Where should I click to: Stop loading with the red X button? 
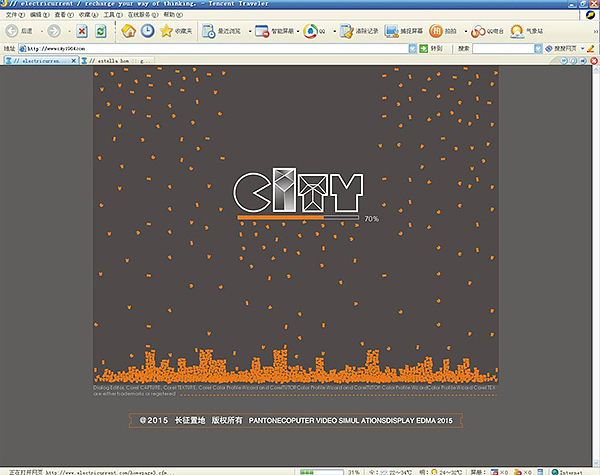(x=82, y=31)
